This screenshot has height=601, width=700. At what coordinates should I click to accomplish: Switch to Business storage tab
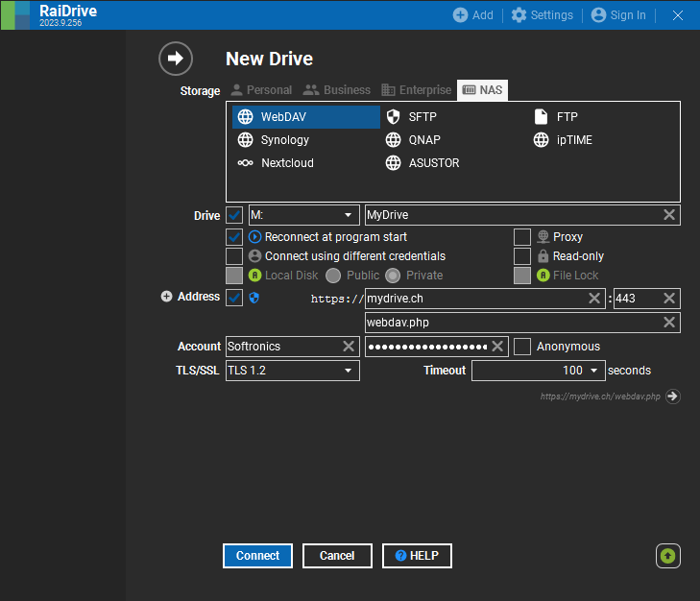point(337,90)
